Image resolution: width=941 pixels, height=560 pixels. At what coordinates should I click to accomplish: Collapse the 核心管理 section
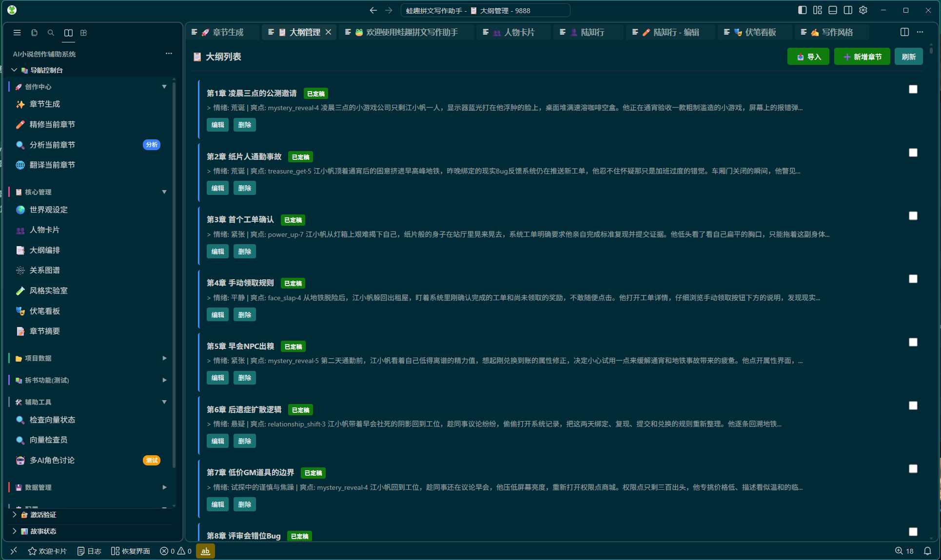pyautogui.click(x=88, y=192)
